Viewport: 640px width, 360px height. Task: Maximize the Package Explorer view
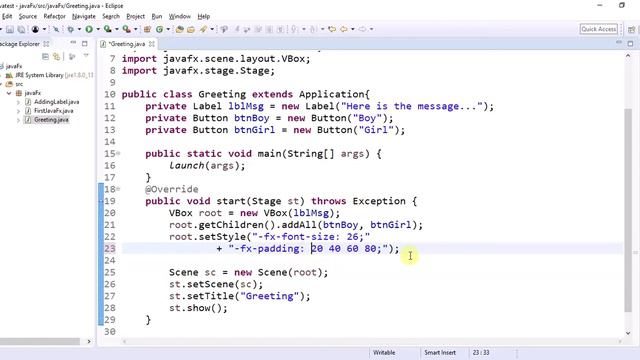[84, 43]
